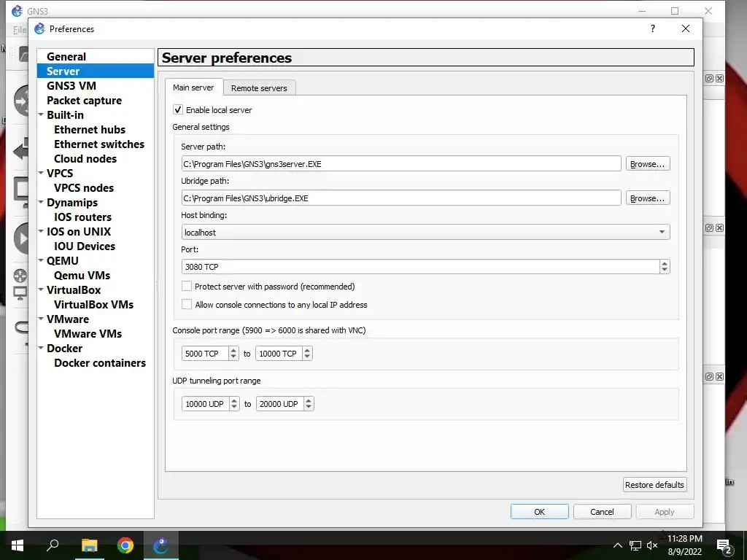Select GNS3 VM preferences

point(71,86)
